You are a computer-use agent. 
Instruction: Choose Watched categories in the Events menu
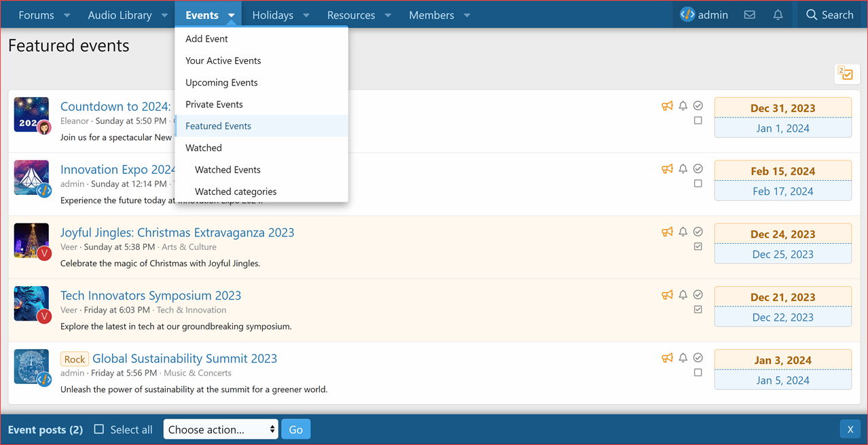pyautogui.click(x=236, y=191)
